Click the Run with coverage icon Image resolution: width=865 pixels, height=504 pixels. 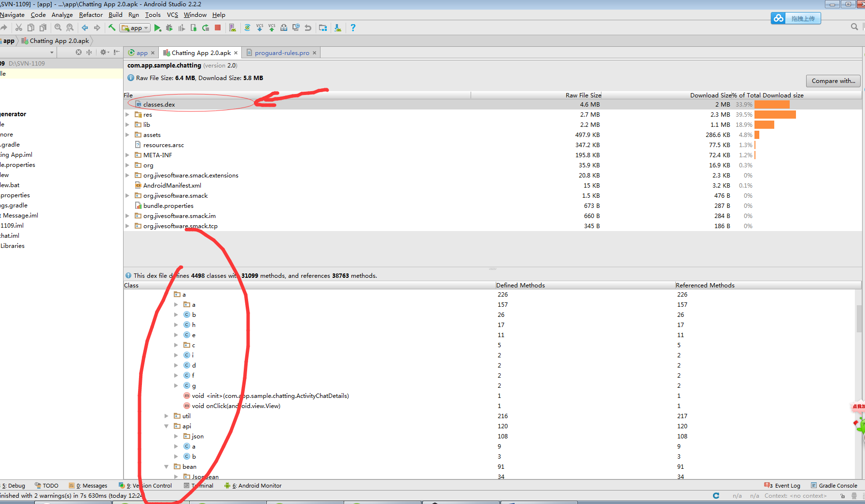(181, 27)
